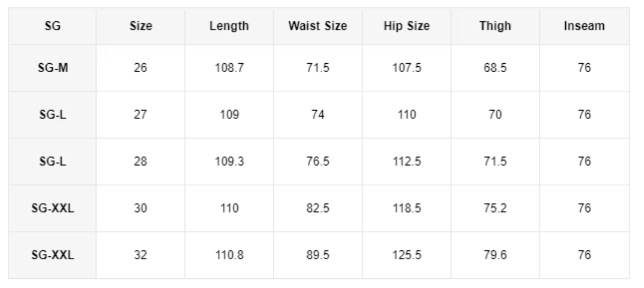The width and height of the screenshot is (644, 288).
Task: Select the 79.6 thigh value
Action: 495,255
